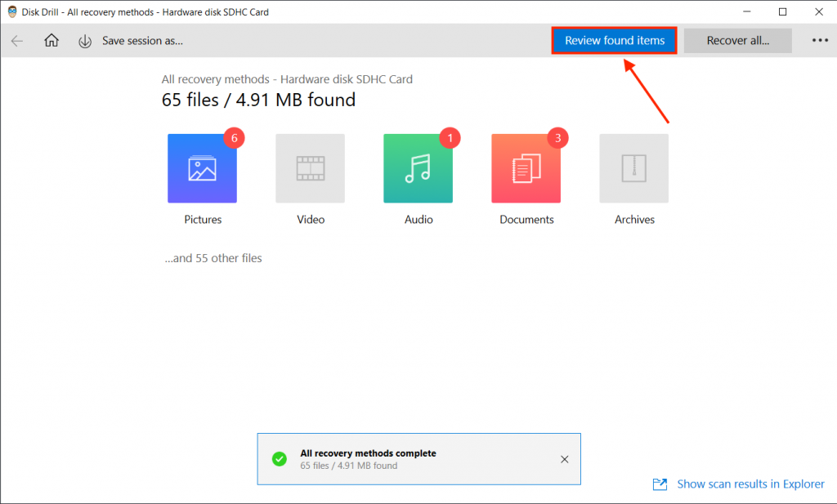Click the Home icon in the toolbar
The height and width of the screenshot is (504, 837).
51,40
